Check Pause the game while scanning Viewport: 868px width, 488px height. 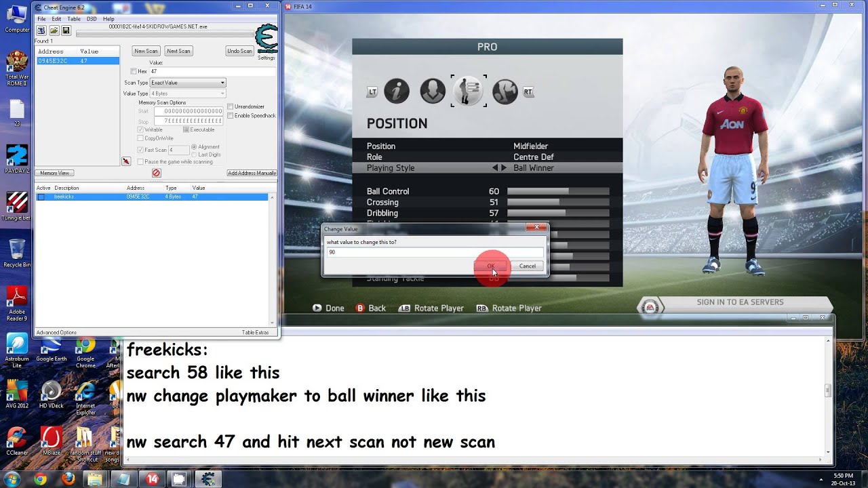click(140, 162)
